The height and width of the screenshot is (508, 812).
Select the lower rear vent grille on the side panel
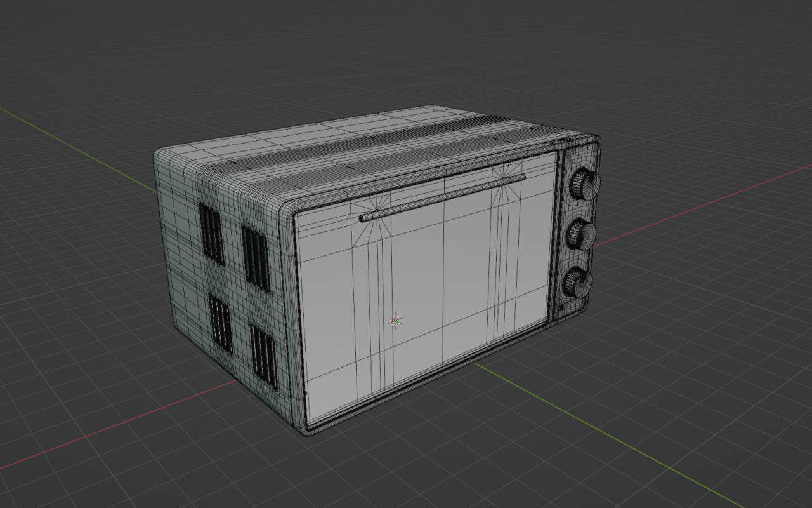coord(220,323)
